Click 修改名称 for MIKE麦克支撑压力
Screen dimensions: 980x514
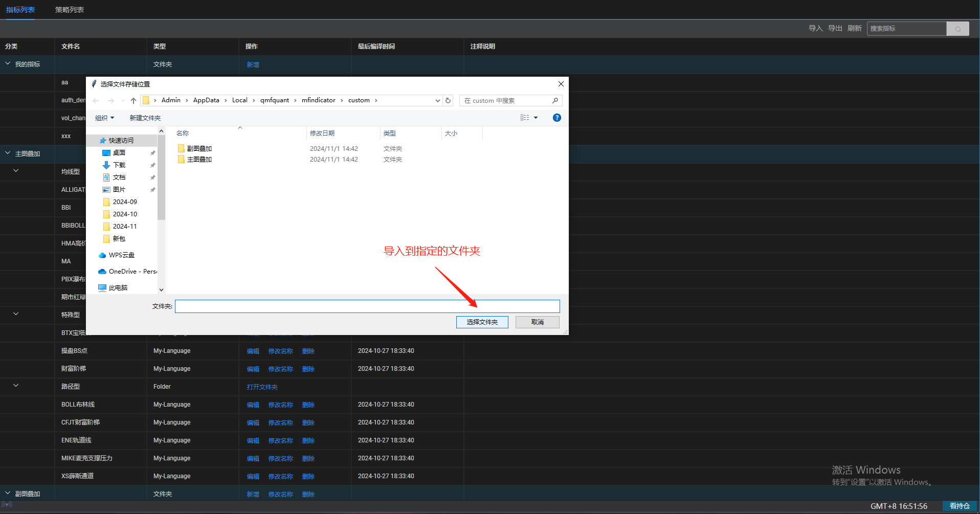point(280,459)
